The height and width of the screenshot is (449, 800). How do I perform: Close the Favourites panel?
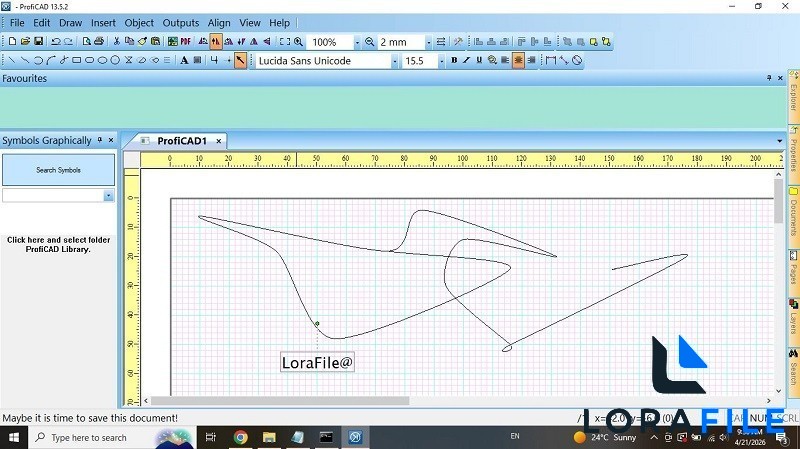tap(780, 78)
